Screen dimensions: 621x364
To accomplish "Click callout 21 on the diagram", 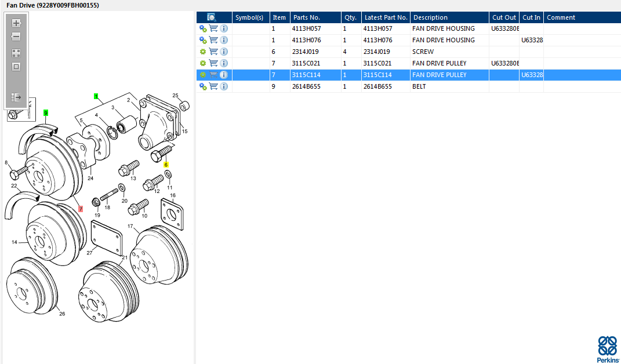I will [125, 257].
